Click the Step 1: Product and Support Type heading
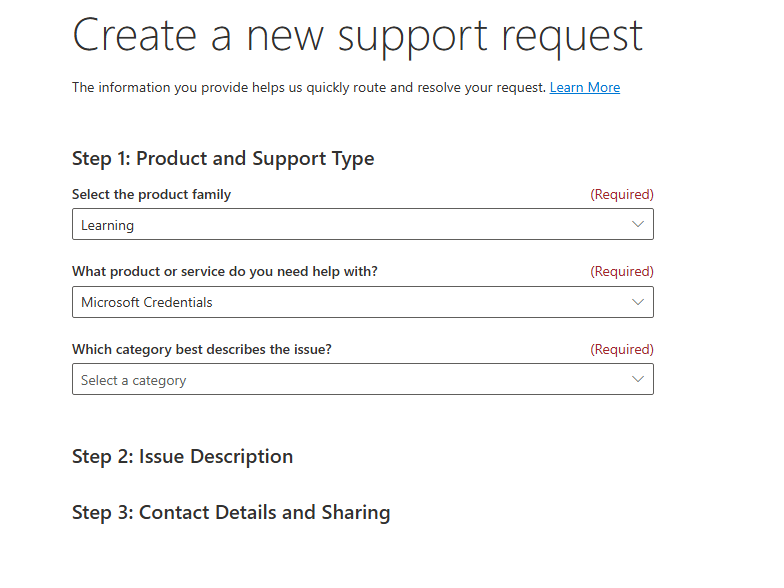The height and width of the screenshot is (588, 784). point(223,158)
